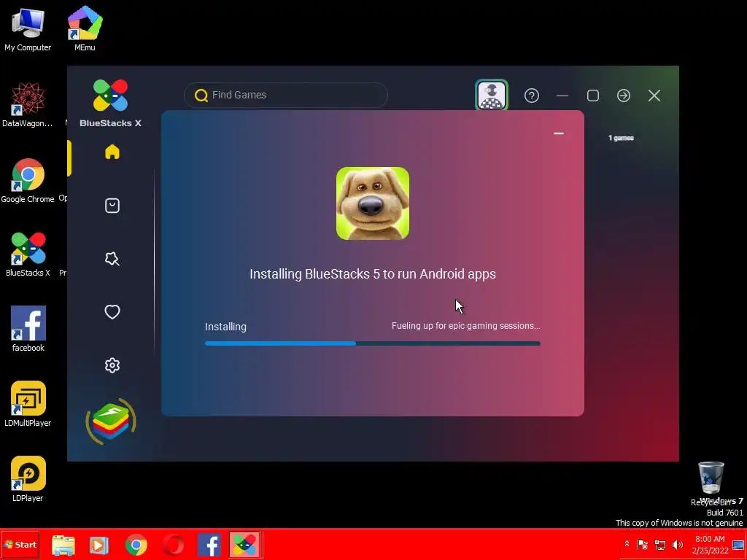Click "Fueling up for epic gaming sessions..." text

(466, 326)
